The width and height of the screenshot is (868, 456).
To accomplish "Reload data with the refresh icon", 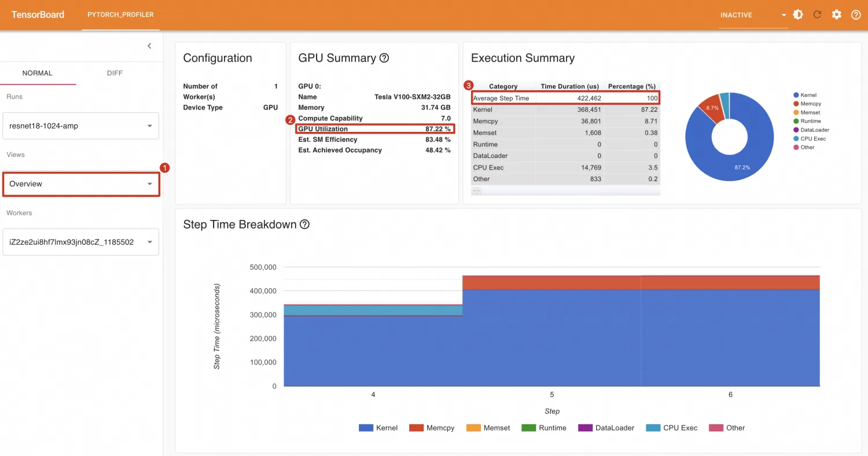I will point(817,14).
